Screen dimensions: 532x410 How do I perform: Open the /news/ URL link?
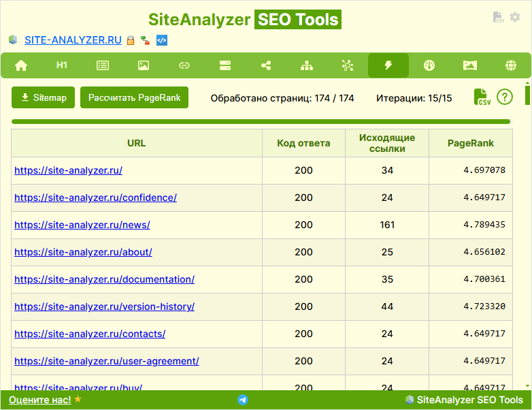click(x=82, y=225)
